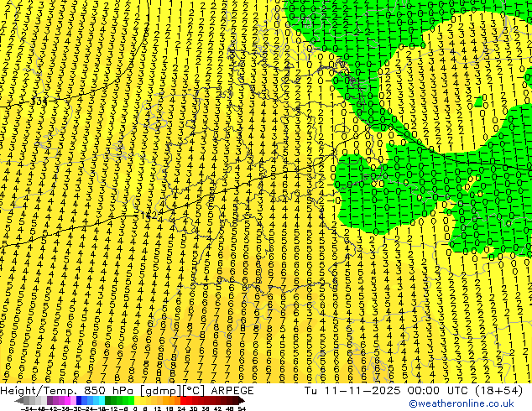Click the cyan swatch in legend
The width and height of the screenshot is (532, 411).
point(102,401)
